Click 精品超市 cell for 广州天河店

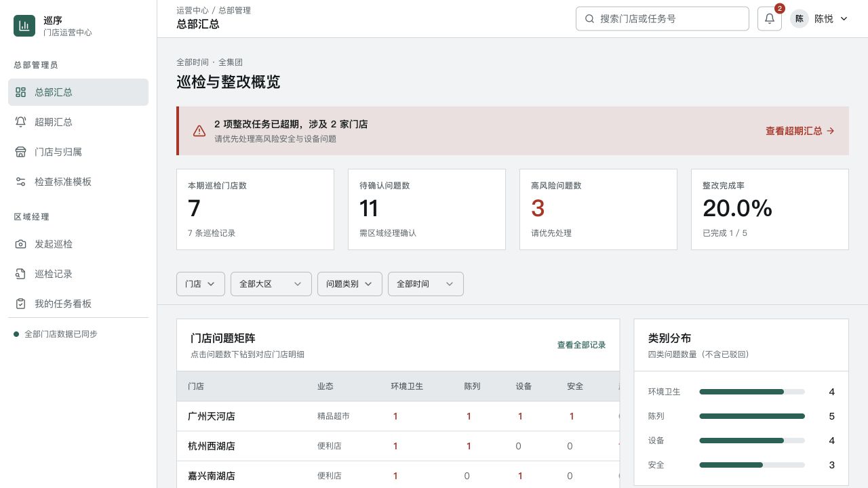pos(334,416)
